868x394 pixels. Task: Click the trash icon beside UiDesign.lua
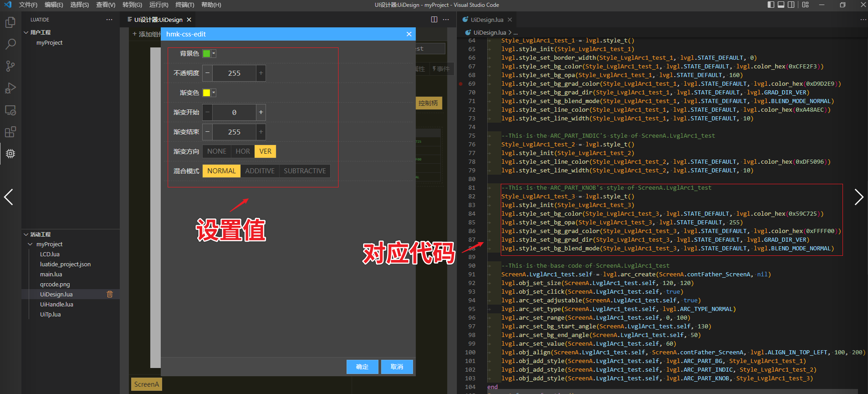[x=109, y=294]
